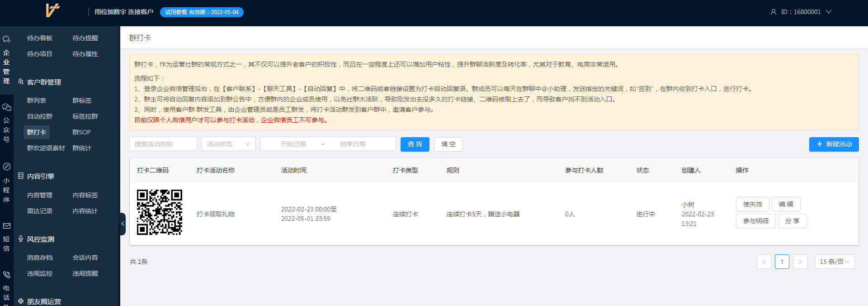Click the 结束日期 date field
The height and width of the screenshot is (306, 868).
pyautogui.click(x=353, y=144)
